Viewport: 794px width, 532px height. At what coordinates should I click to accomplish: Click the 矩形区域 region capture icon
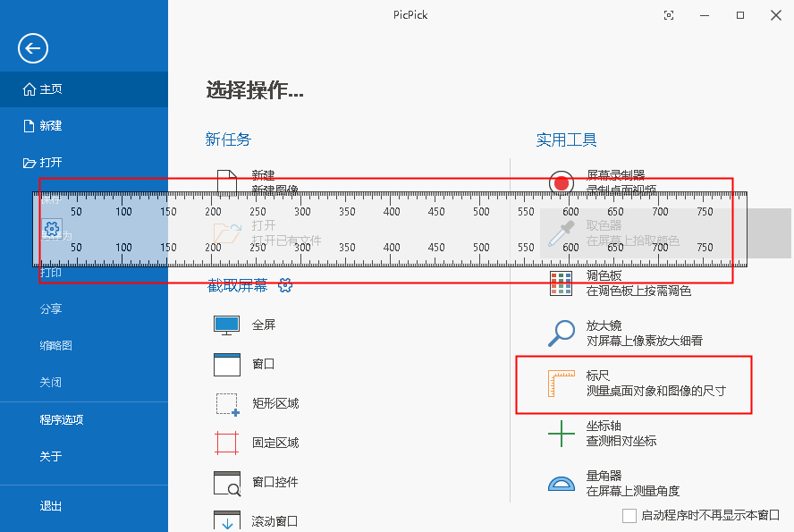227,404
